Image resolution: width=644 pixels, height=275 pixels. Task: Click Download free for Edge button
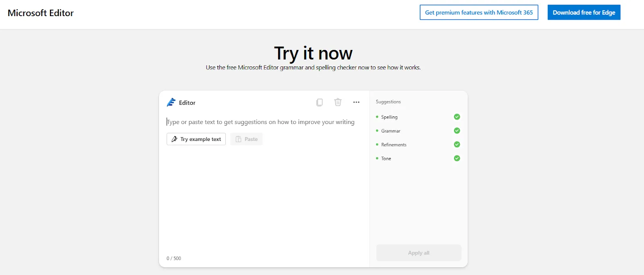pyautogui.click(x=584, y=12)
